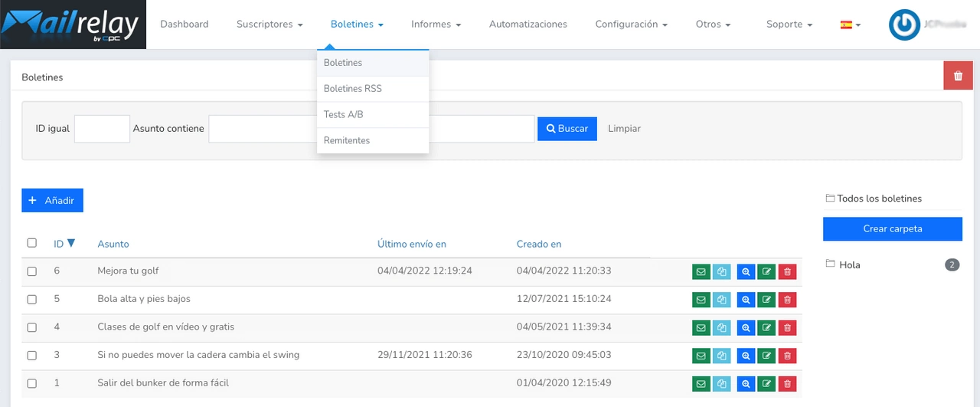980x407 pixels.
Task: Expand the Suscriptores dropdown menu
Action: pos(269,25)
